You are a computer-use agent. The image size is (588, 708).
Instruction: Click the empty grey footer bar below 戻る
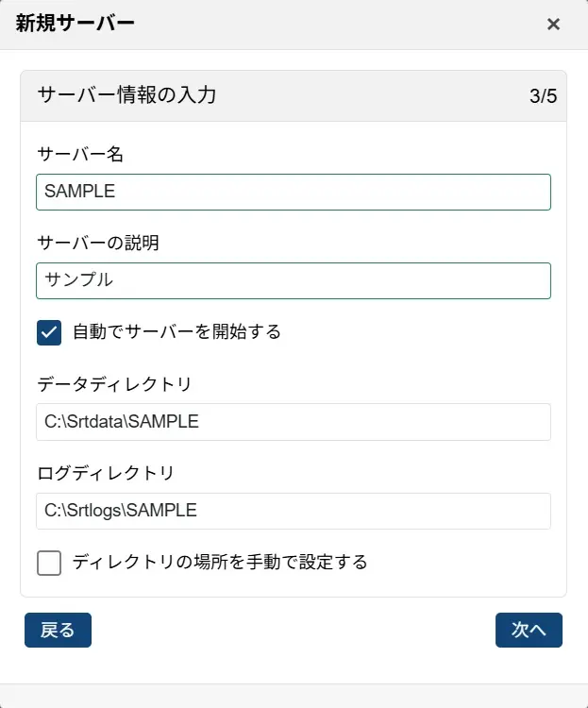(293, 696)
